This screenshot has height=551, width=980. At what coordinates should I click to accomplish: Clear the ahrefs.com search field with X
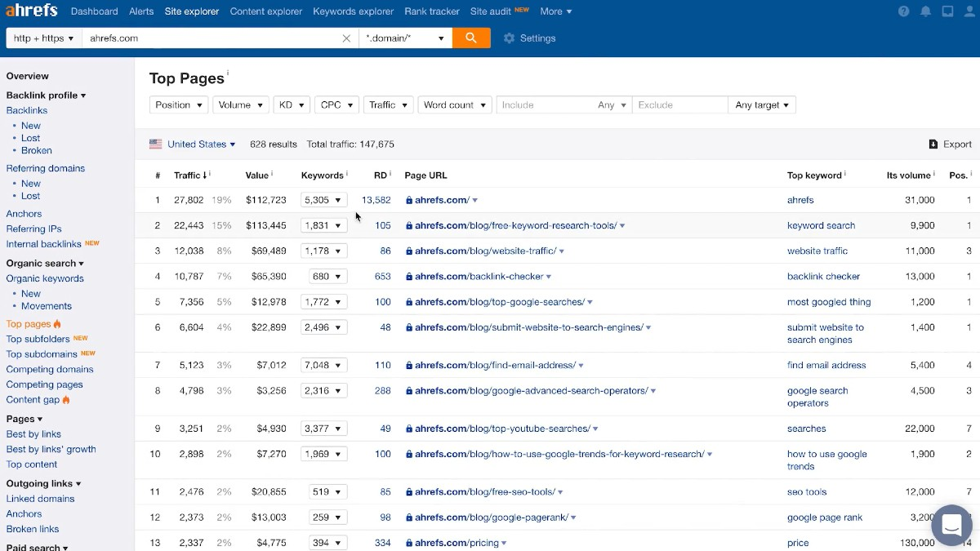click(346, 38)
